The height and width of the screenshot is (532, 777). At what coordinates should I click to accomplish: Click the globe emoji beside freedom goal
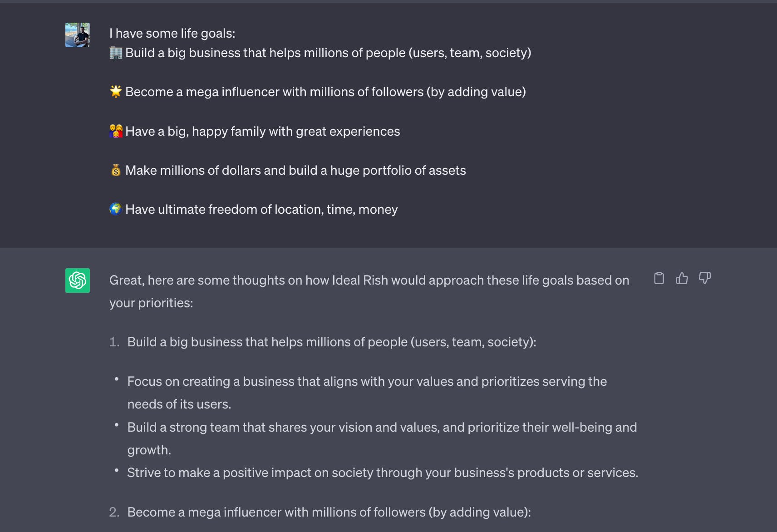coord(116,209)
